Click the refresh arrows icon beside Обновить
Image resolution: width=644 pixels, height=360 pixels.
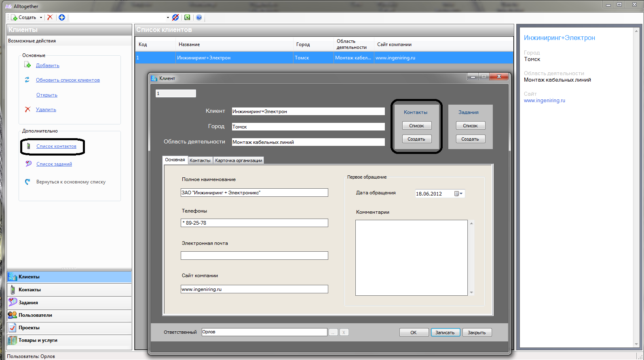pos(27,80)
